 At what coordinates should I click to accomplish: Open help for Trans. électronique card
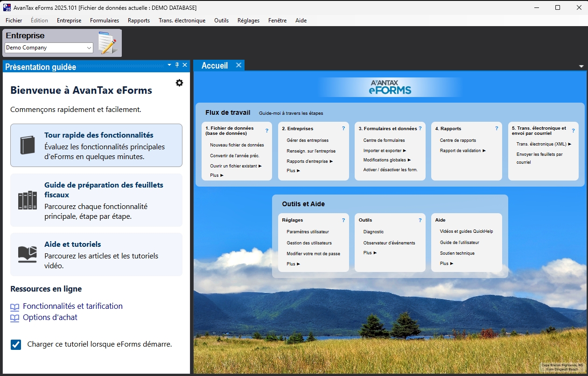573,131
